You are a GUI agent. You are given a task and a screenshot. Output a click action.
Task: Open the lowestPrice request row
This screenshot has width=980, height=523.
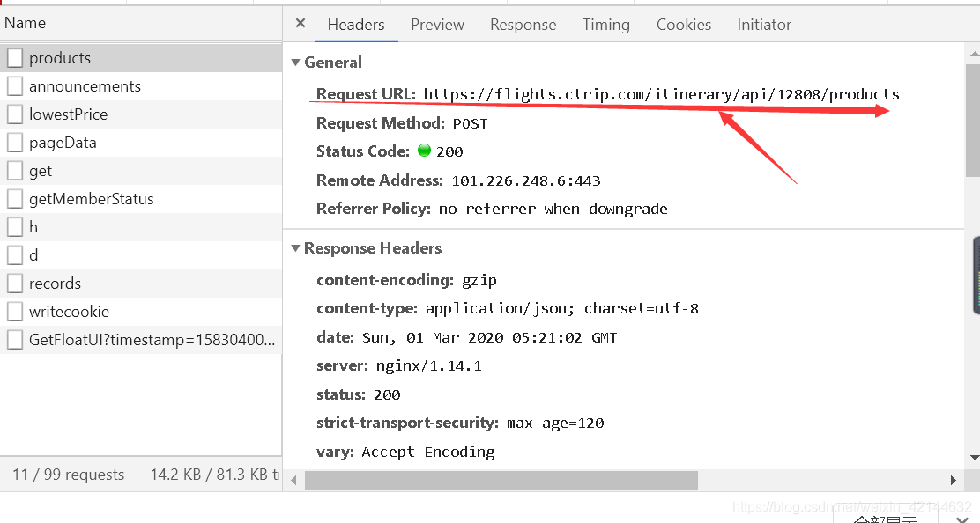point(141,114)
